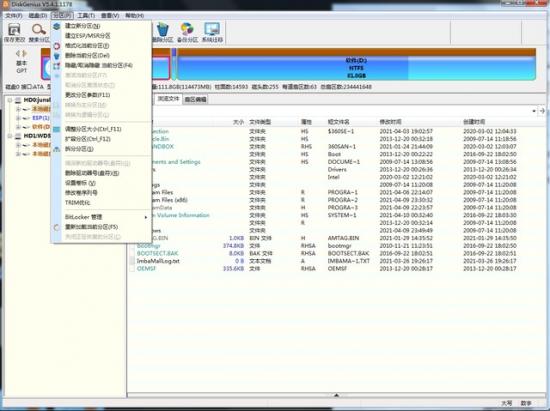Choose 删除驱动器号(盘符) menu entry

(101, 173)
